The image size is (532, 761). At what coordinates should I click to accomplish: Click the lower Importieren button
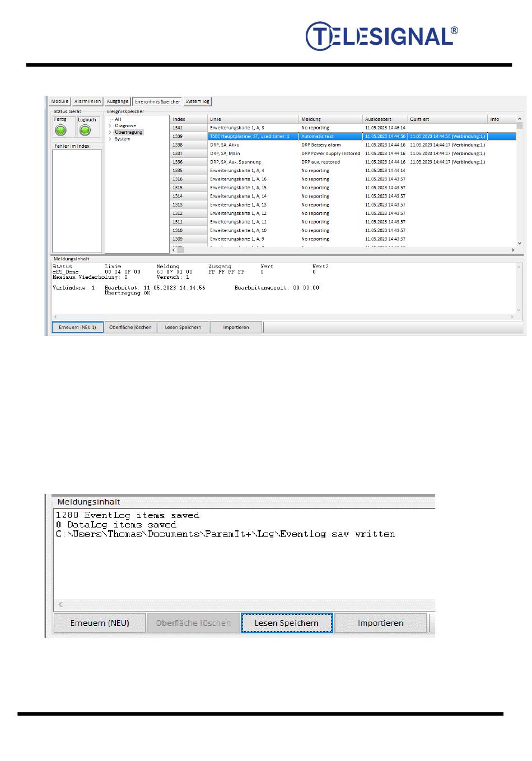tap(380, 623)
